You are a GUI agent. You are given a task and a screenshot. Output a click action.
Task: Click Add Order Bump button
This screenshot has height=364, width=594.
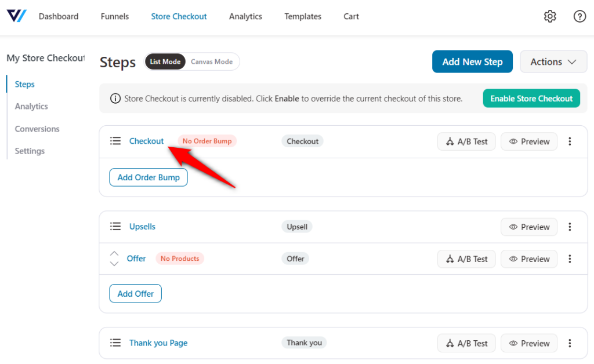point(148,177)
